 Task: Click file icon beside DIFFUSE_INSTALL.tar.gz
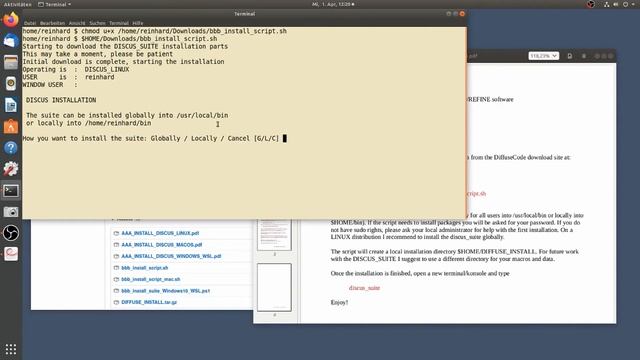point(116,302)
